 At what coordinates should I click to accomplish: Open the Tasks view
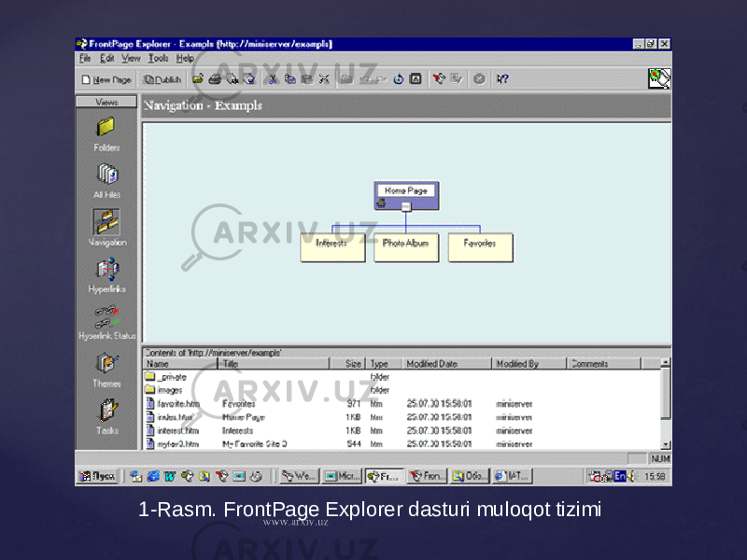click(x=106, y=417)
